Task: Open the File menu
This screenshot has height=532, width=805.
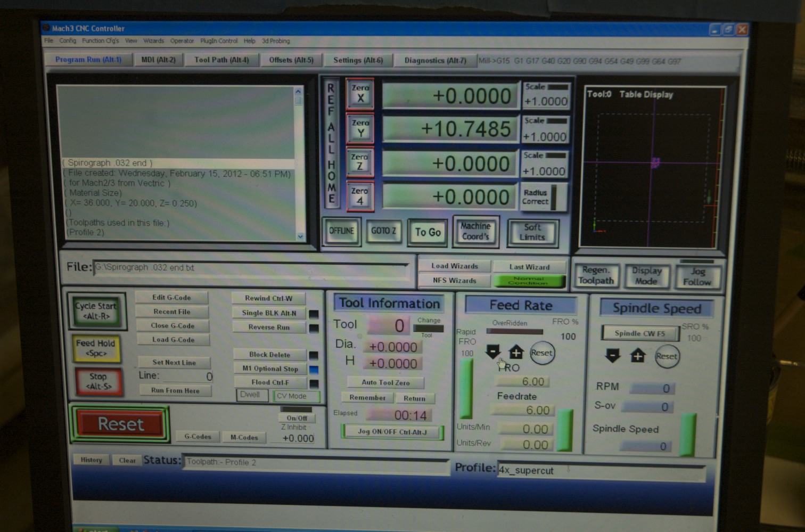Action: pos(48,40)
